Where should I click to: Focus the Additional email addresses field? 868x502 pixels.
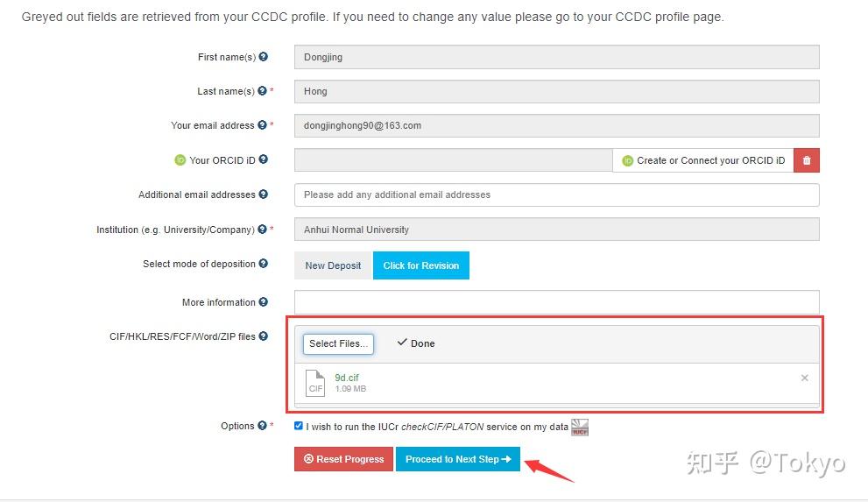(x=556, y=194)
